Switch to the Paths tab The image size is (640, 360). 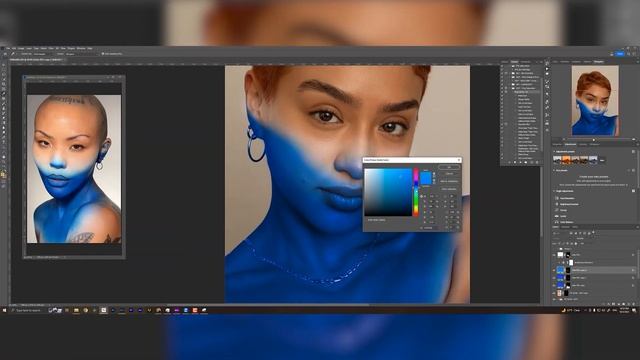point(575,227)
